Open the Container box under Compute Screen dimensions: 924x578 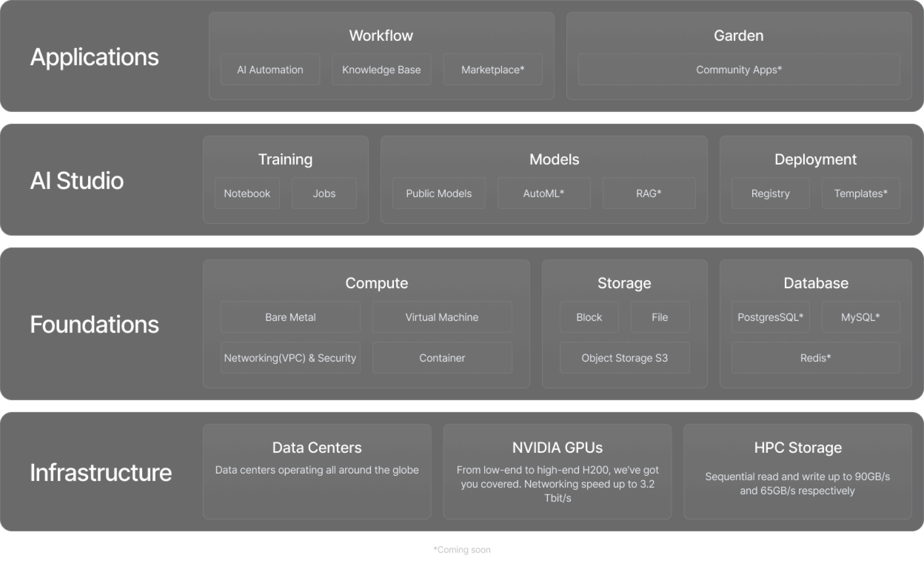tap(442, 358)
